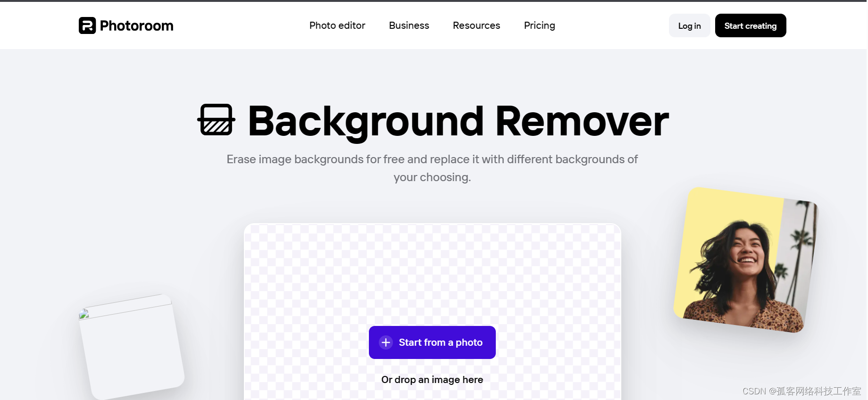The width and height of the screenshot is (868, 400).
Task: Expand the Resources navigation menu
Action: (x=476, y=25)
